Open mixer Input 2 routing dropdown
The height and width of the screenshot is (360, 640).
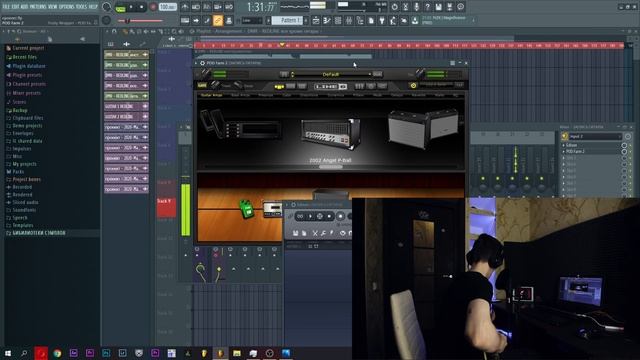[595, 136]
